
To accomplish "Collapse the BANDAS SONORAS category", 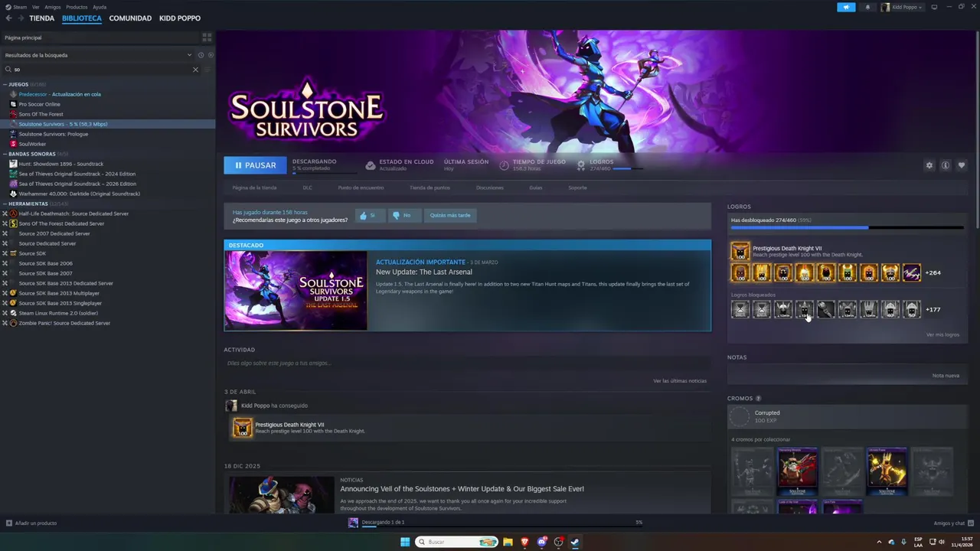I will point(5,154).
